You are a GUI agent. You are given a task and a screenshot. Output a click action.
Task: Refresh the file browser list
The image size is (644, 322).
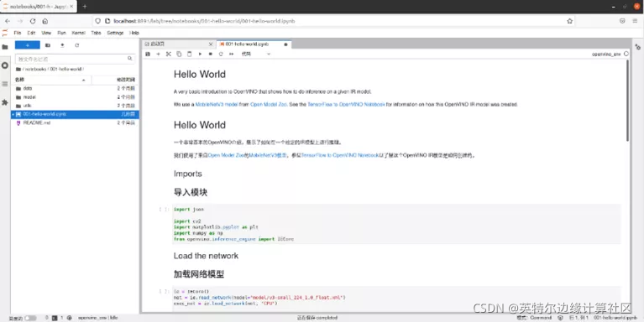pos(76,45)
